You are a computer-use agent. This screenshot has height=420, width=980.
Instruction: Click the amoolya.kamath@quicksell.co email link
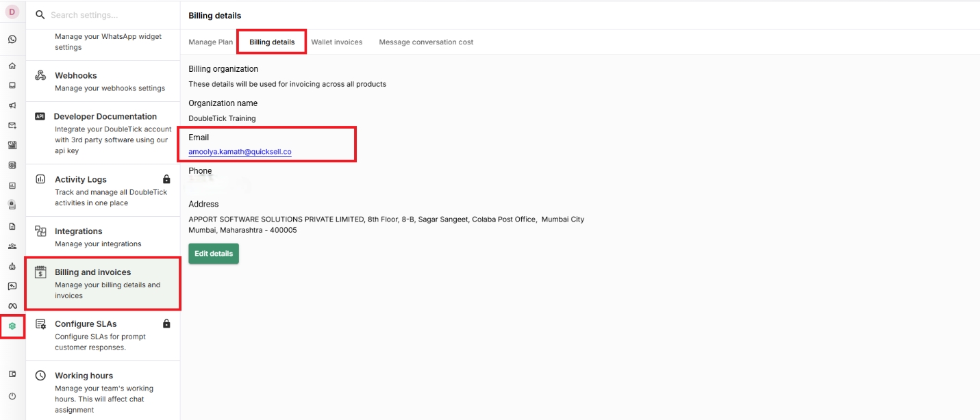pos(240,152)
